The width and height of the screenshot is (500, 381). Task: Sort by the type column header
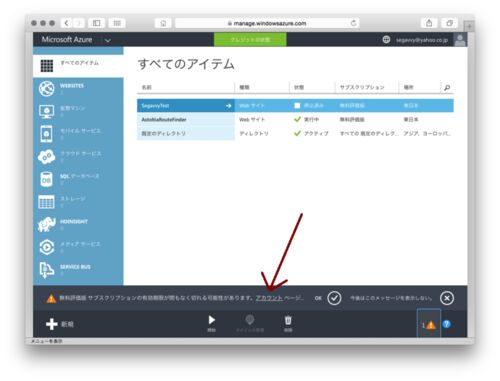click(244, 87)
